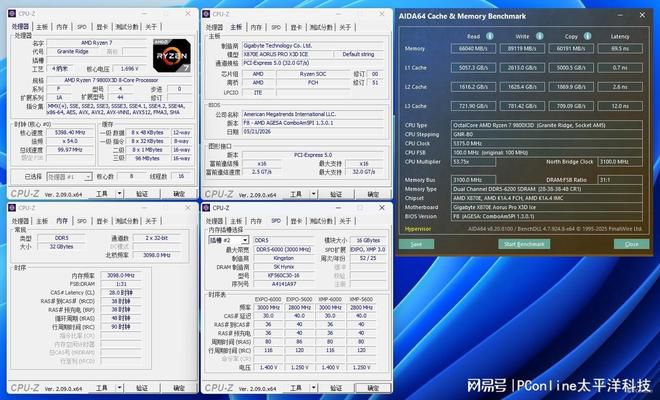Open 关于 tab in SPD window
Screen dimensions: 660x400
345,221
